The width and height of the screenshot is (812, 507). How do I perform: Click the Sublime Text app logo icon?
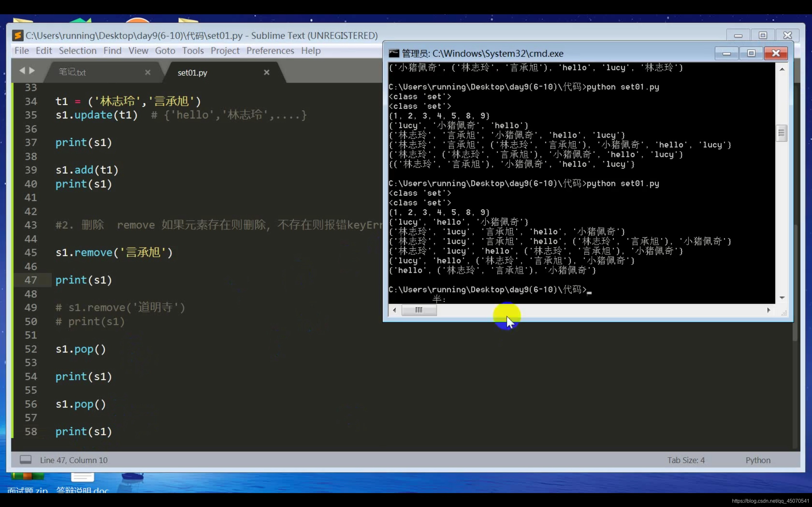tap(17, 35)
